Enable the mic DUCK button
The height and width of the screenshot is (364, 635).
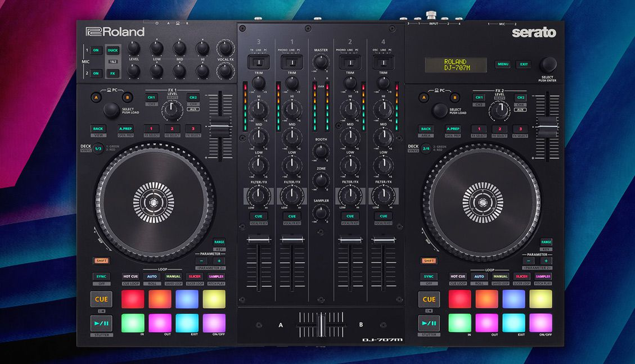[112, 50]
